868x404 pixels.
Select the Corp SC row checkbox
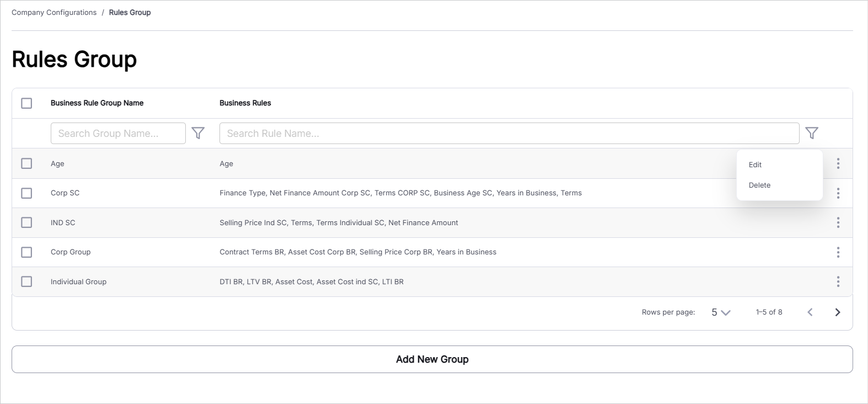[x=26, y=193]
